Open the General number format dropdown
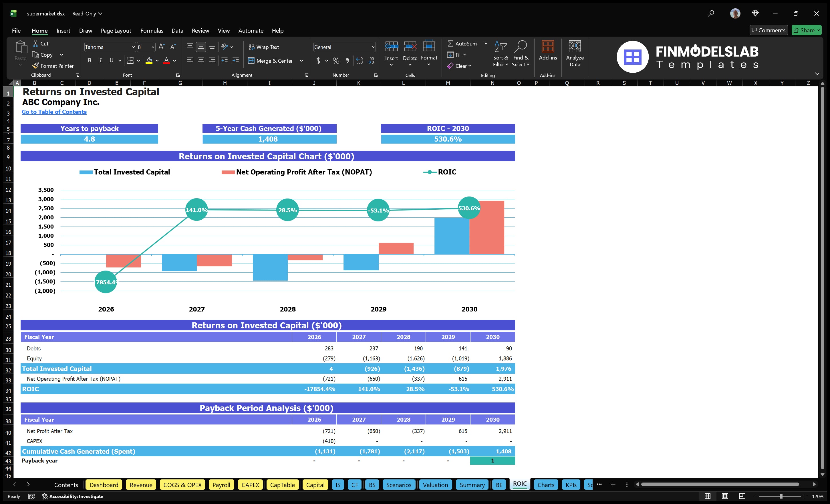 coord(373,47)
